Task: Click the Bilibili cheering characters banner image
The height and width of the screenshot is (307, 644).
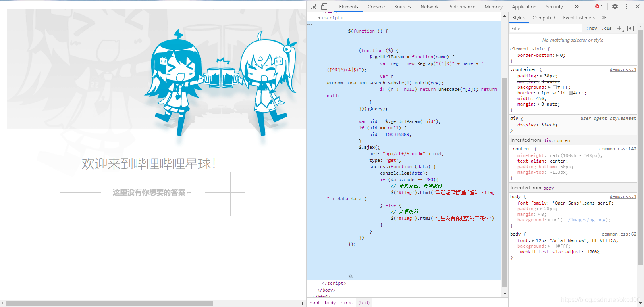Action: [157, 69]
